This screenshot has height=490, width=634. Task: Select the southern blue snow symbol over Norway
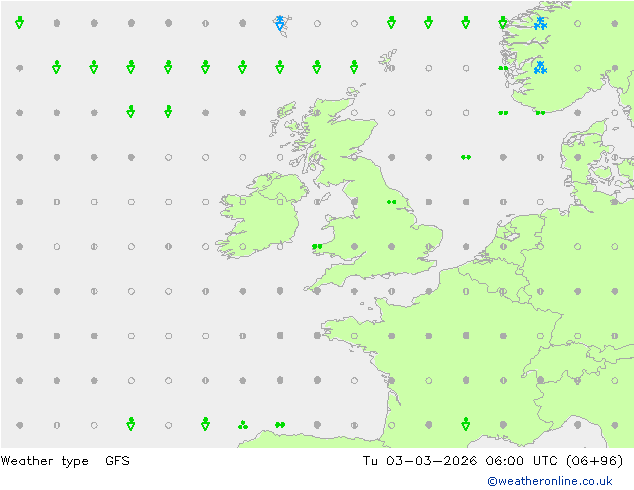click(x=540, y=68)
